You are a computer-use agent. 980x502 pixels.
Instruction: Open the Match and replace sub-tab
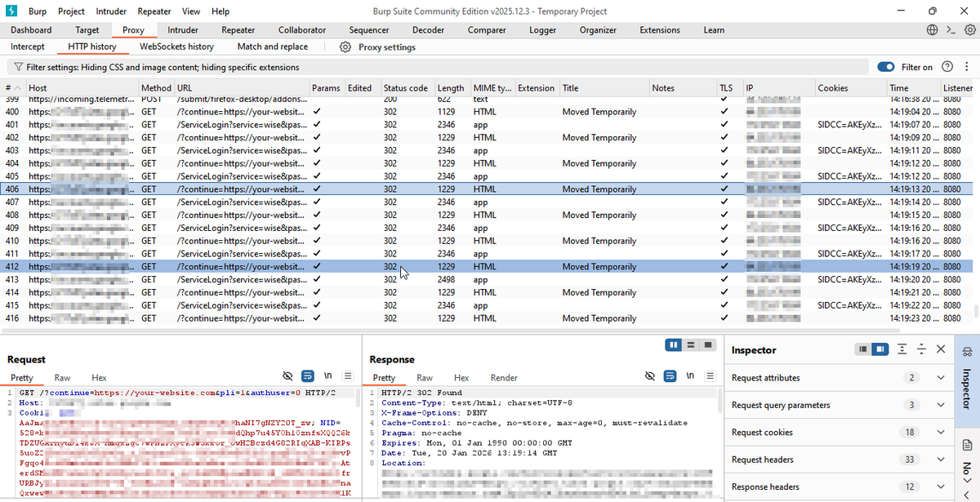tap(273, 47)
